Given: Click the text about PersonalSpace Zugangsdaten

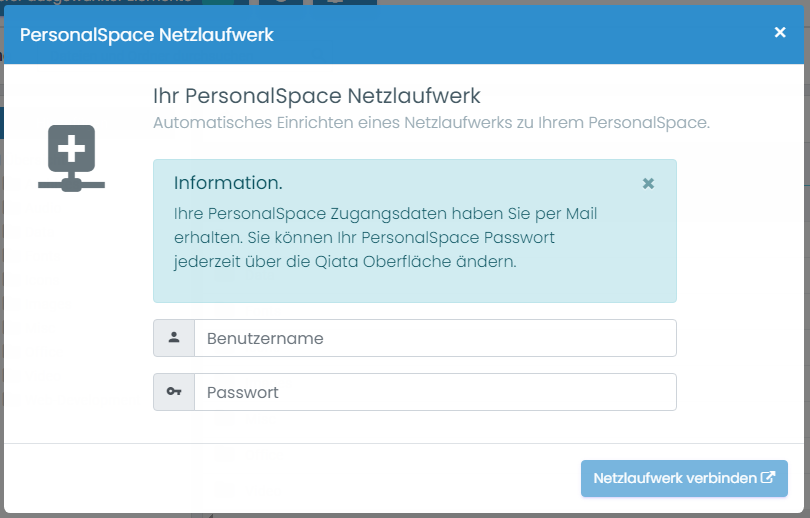Looking at the screenshot, I should 385,238.
